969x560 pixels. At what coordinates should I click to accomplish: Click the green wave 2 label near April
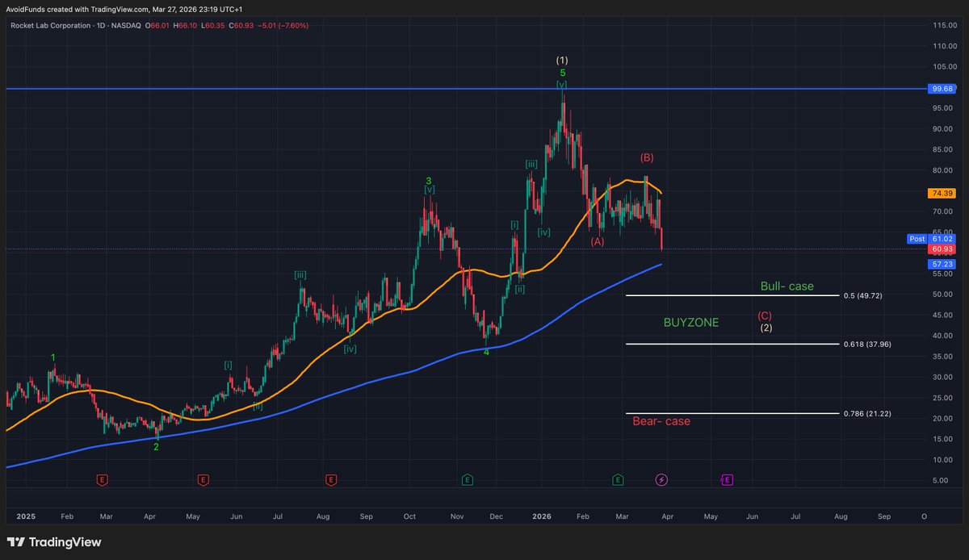(x=156, y=446)
